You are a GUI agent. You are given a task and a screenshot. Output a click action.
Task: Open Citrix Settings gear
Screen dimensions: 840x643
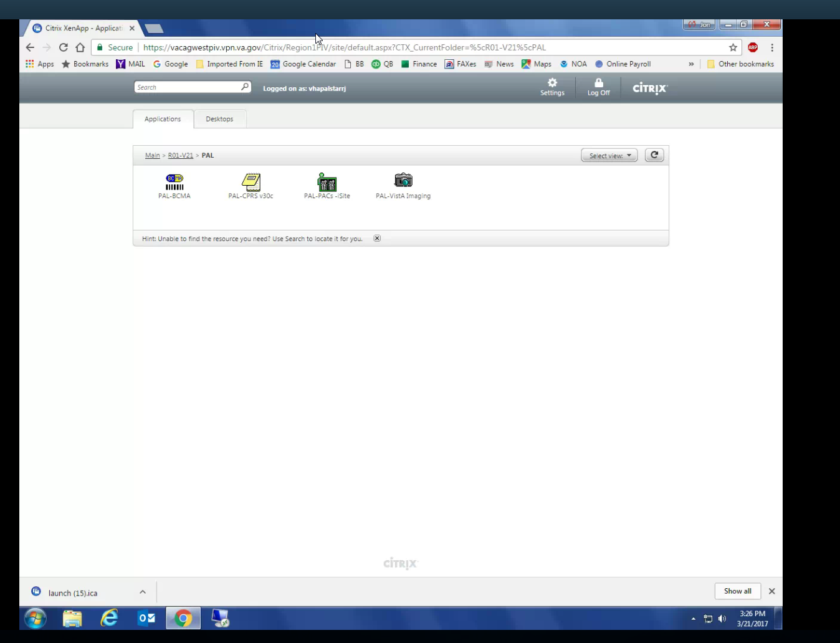pos(552,87)
